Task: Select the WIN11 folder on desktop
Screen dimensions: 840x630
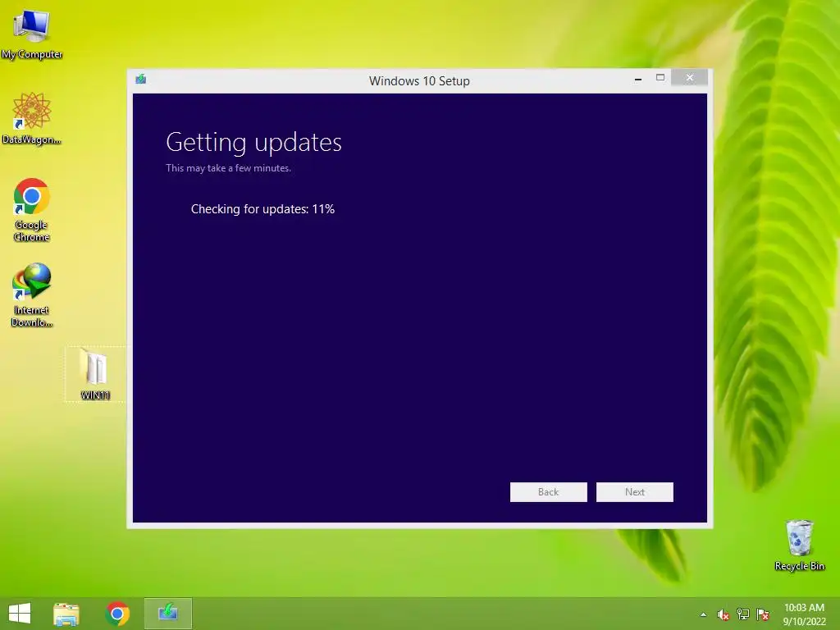Action: coord(95,374)
